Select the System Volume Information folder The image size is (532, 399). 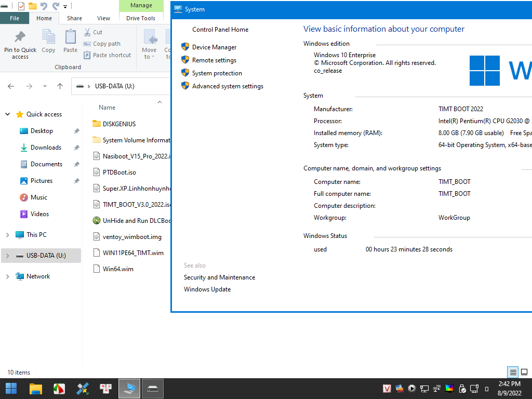tap(131, 140)
